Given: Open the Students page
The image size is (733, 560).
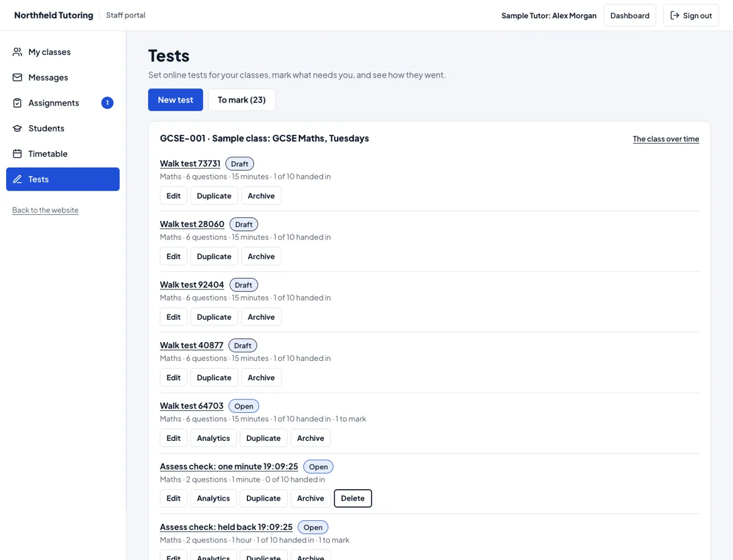Looking at the screenshot, I should pos(63,128).
